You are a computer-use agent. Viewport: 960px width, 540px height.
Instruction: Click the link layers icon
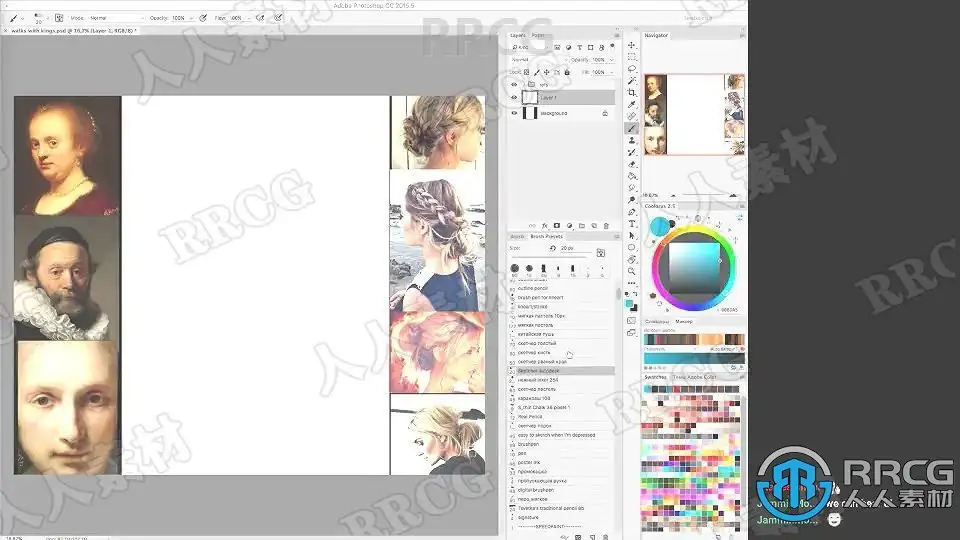click(x=531, y=226)
